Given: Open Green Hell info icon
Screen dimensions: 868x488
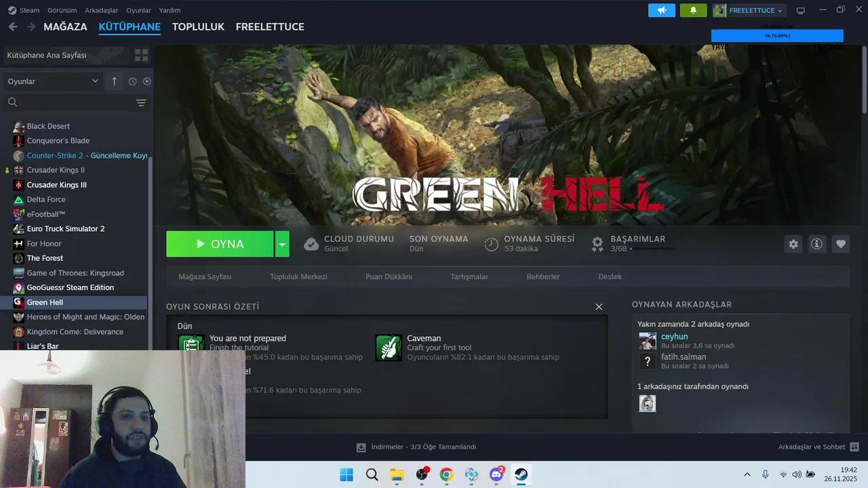Looking at the screenshot, I should pos(816,244).
